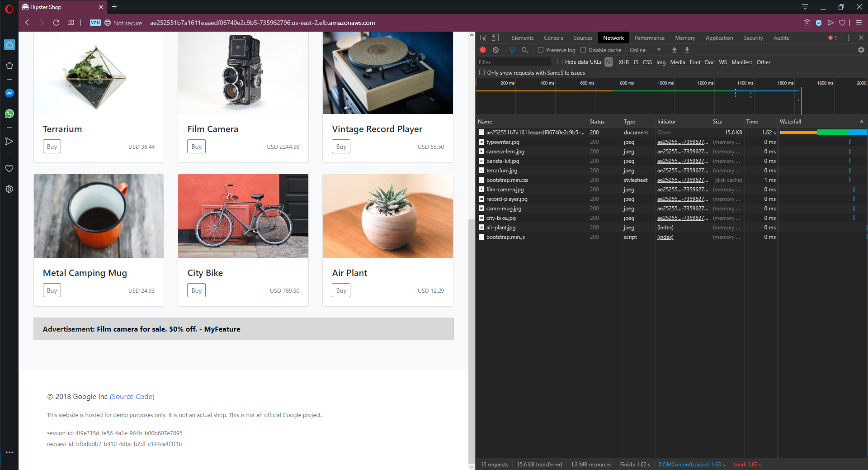Image resolution: width=868 pixels, height=470 pixels.
Task: Switch to the Console tab
Action: pyautogui.click(x=553, y=38)
